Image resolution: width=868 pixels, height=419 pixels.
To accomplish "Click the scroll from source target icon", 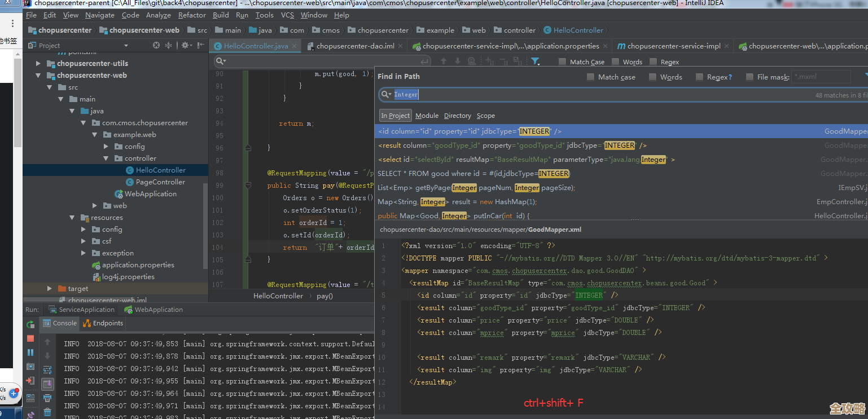I will [157, 46].
